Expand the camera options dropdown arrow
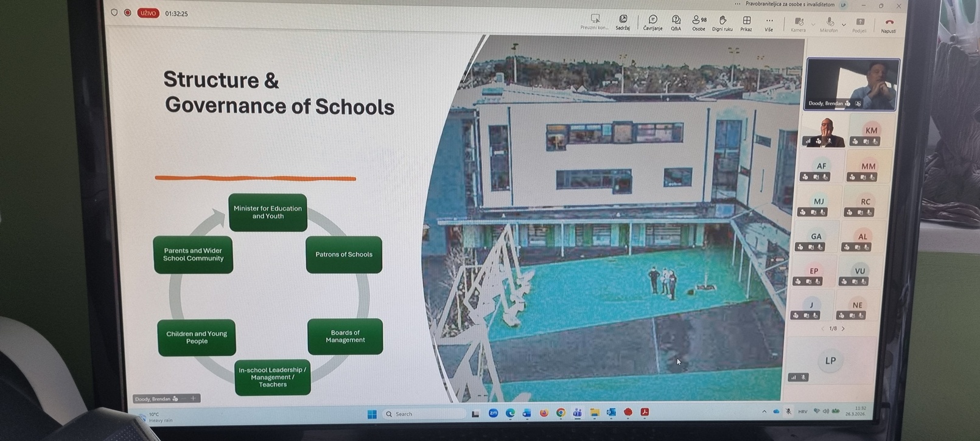This screenshot has height=441, width=980. point(813,25)
